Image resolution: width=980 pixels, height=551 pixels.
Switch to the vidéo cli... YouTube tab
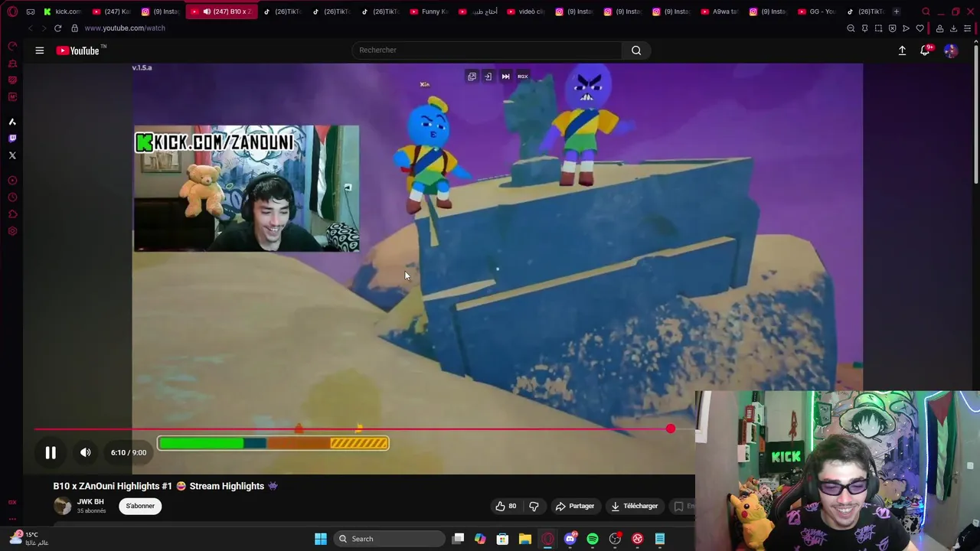pyautogui.click(x=528, y=11)
